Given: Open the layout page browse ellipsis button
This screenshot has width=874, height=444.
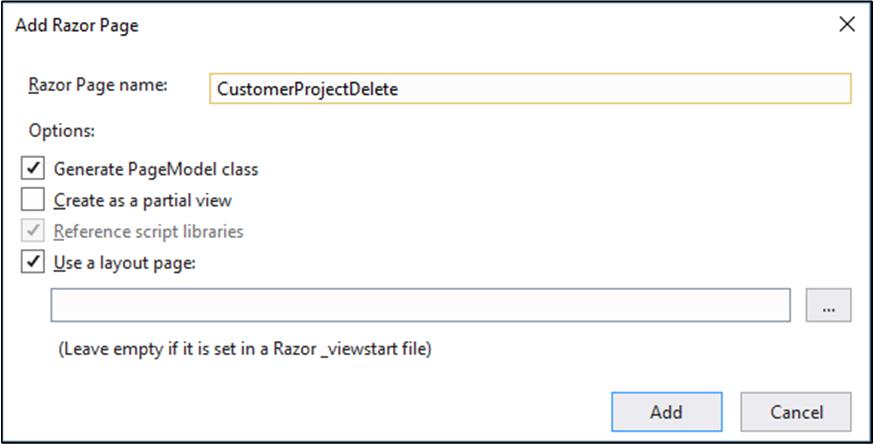Looking at the screenshot, I should (x=828, y=305).
